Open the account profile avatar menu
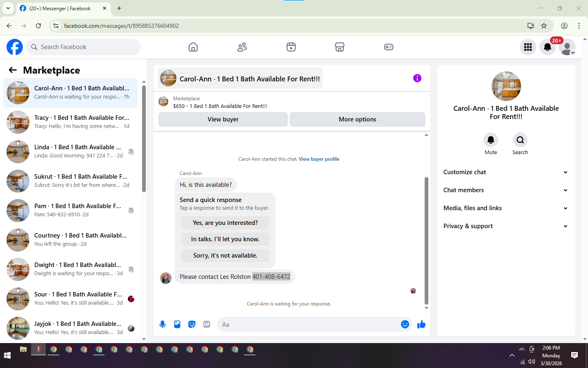Image resolution: width=588 pixels, height=368 pixels. pyautogui.click(x=567, y=47)
